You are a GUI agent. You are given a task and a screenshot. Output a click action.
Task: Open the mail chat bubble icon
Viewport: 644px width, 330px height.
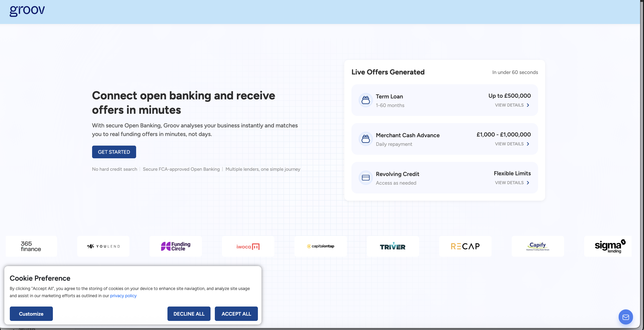tap(626, 317)
